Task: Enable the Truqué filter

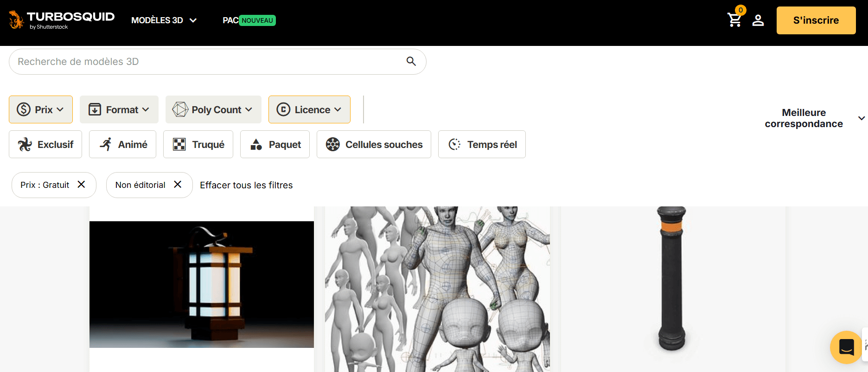Action: coord(198,144)
